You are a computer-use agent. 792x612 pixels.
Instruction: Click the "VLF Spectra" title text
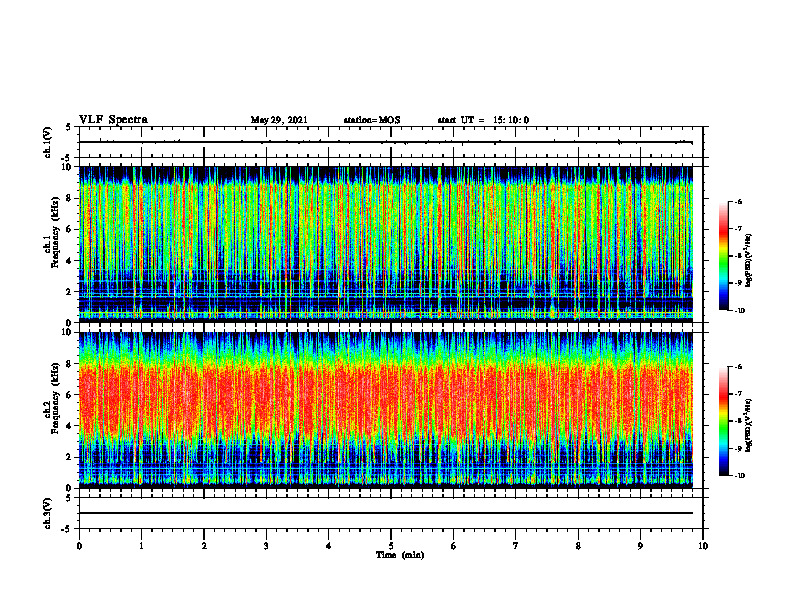[113, 120]
